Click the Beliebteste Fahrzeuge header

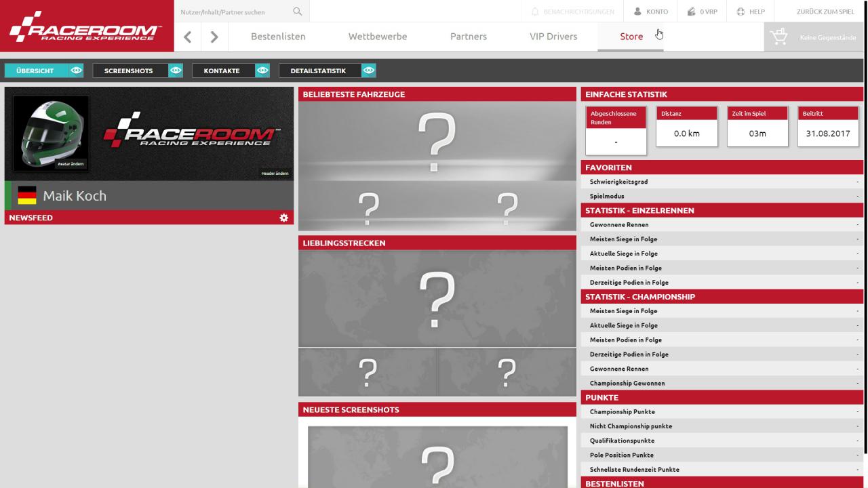click(x=437, y=94)
